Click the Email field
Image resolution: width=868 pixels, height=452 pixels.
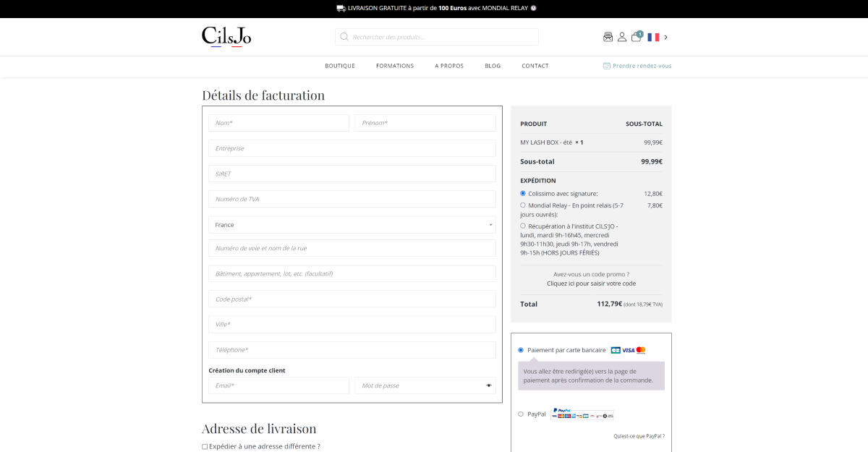click(278, 385)
